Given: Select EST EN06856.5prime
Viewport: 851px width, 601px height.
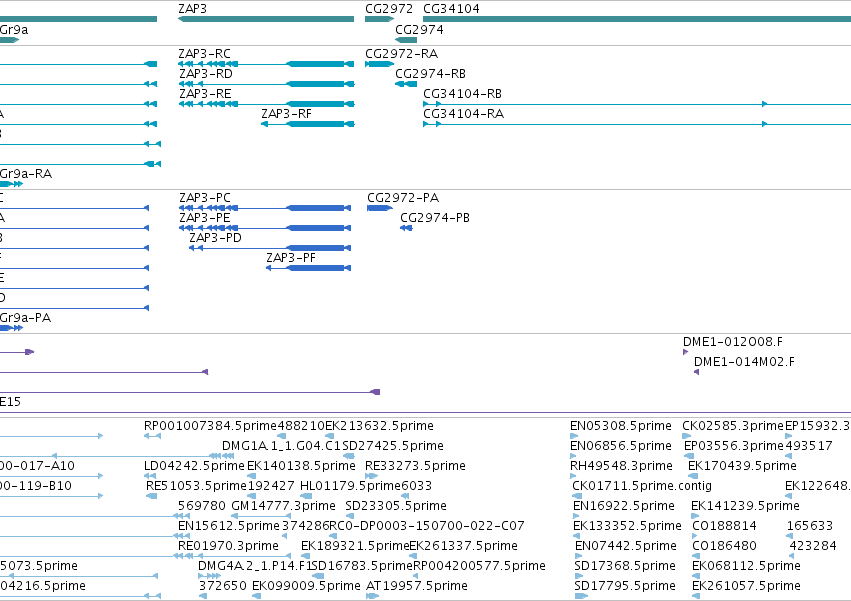Looking at the screenshot, I should tap(621, 446).
